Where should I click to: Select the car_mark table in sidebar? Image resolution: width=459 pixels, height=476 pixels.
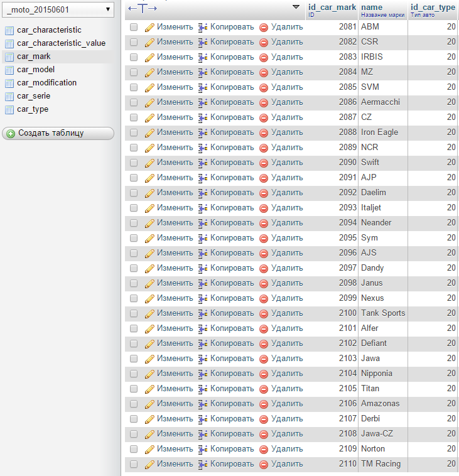[34, 57]
